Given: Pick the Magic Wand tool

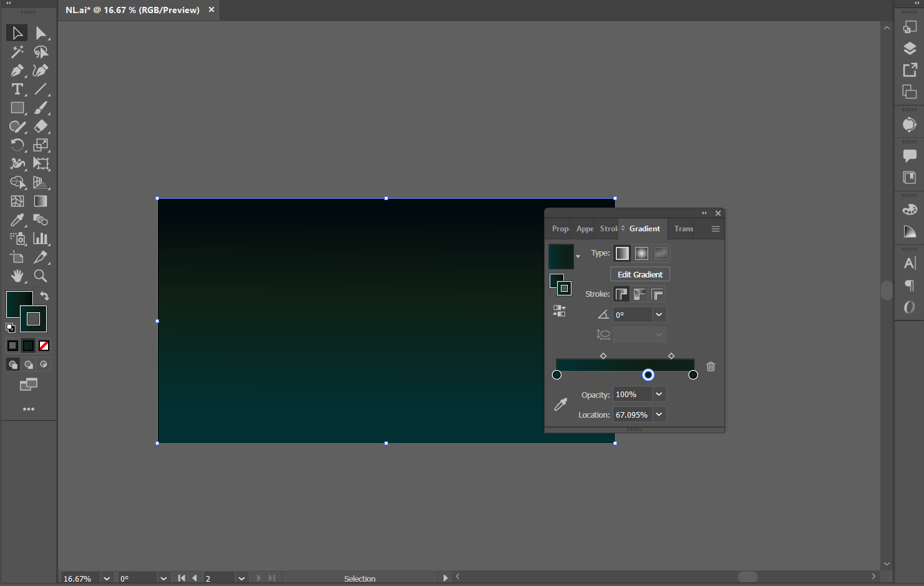Looking at the screenshot, I should pos(17,52).
